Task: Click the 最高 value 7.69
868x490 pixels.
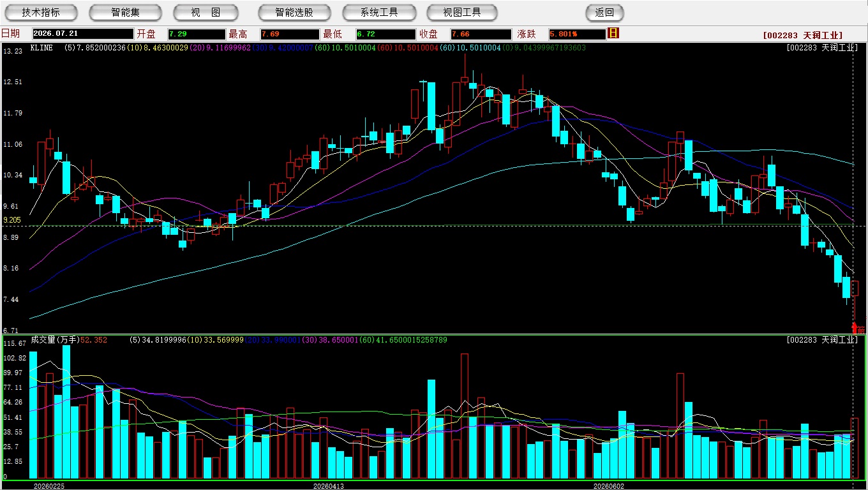Action: (290, 34)
